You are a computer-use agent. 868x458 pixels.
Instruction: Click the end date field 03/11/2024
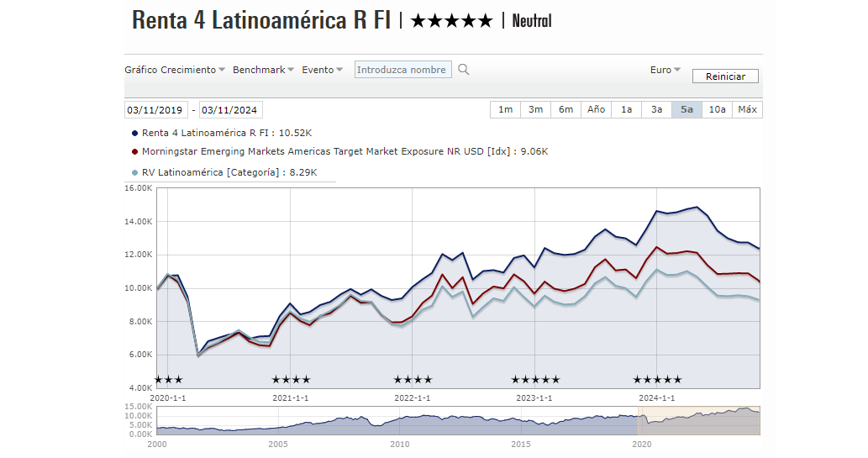tap(230, 109)
